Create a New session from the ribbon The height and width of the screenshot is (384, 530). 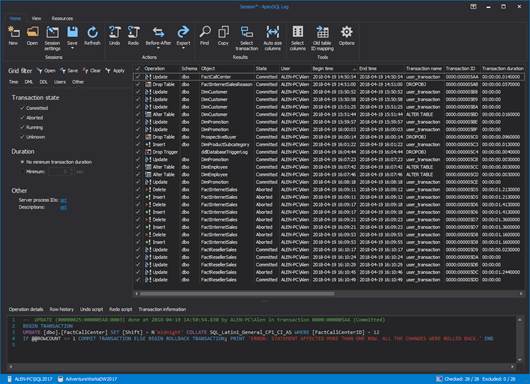(14, 35)
